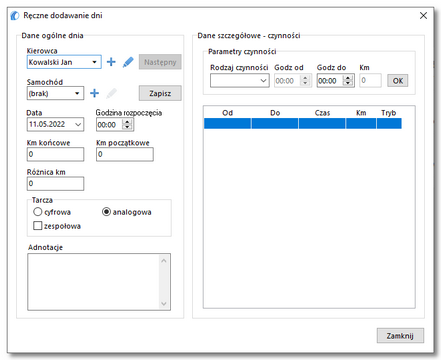The width and height of the screenshot is (441, 360).
Task: Click the Km początkowe field
Action: click(x=125, y=154)
